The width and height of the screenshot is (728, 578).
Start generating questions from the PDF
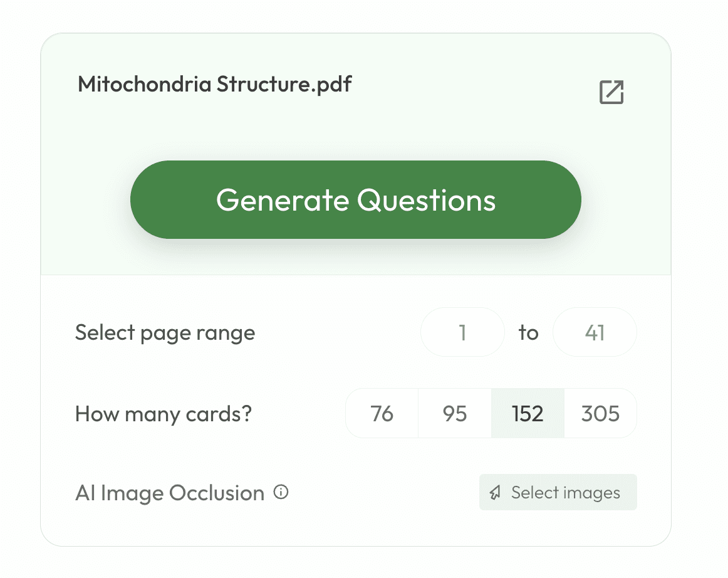tap(355, 199)
